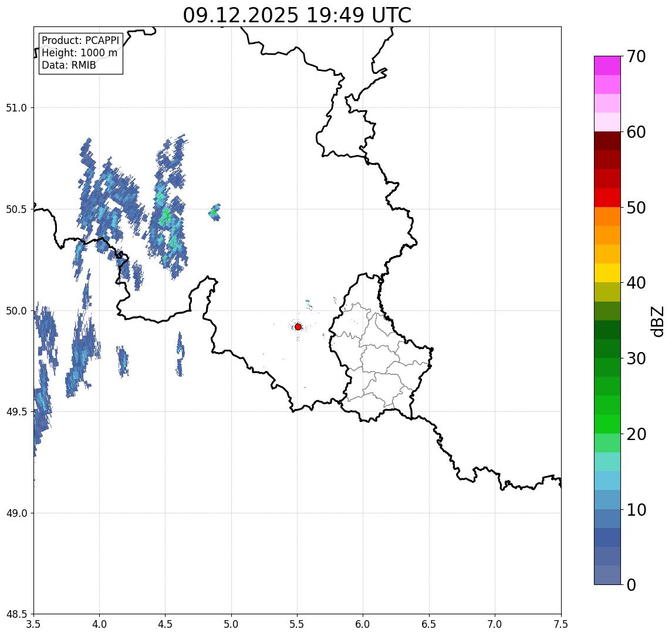Screen dimensions: 672x636
Task: Click the 0 value on the colorbar
Action: point(632,584)
